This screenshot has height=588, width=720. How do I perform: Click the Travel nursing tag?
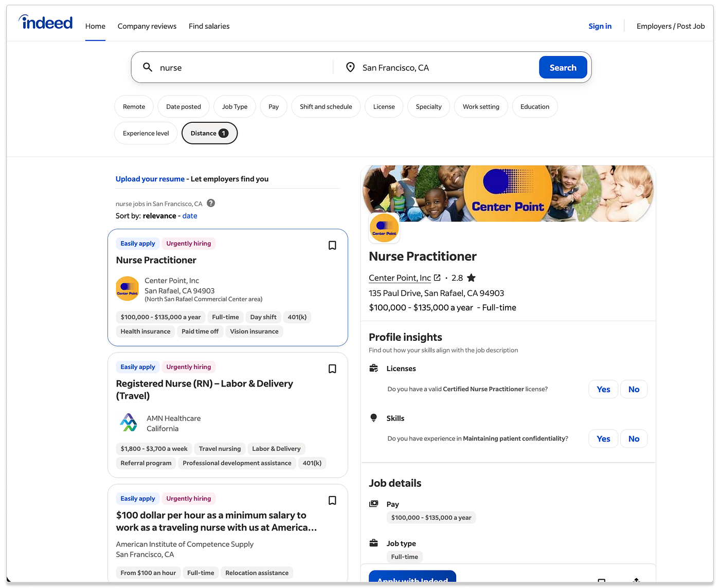[220, 449]
